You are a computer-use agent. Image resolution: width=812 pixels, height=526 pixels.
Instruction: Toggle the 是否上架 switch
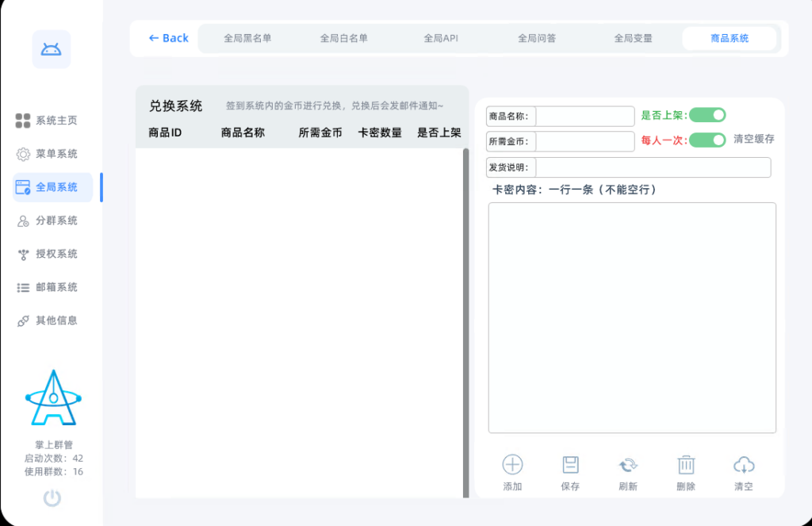coord(706,114)
